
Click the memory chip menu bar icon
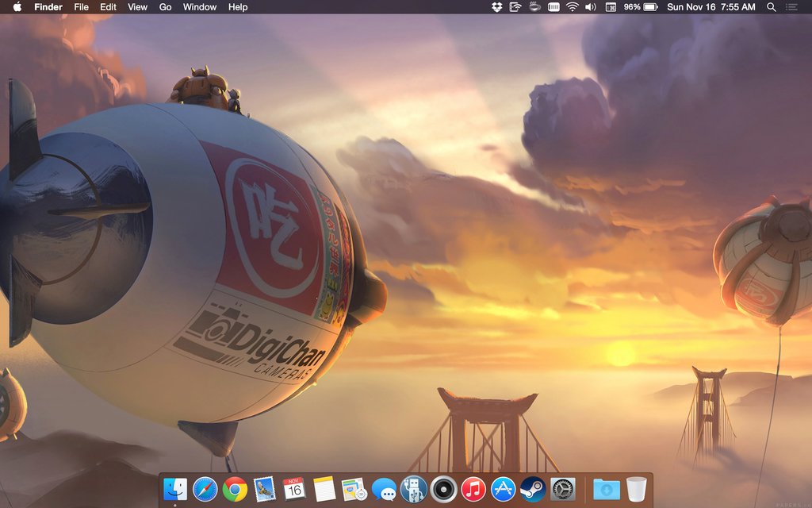click(553, 6)
